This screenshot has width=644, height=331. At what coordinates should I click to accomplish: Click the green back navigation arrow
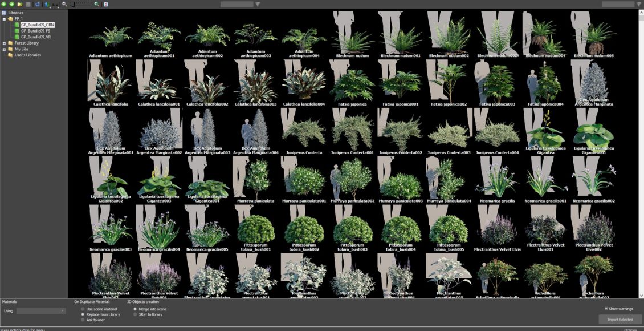pos(4,4)
